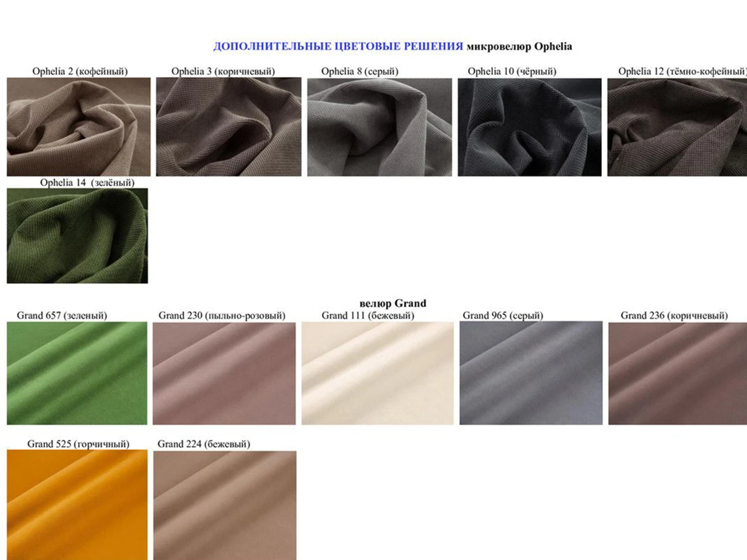Select the Ophelia 2 coffee fabric swatch
Viewport: 747px width, 560px height.
coord(78,127)
